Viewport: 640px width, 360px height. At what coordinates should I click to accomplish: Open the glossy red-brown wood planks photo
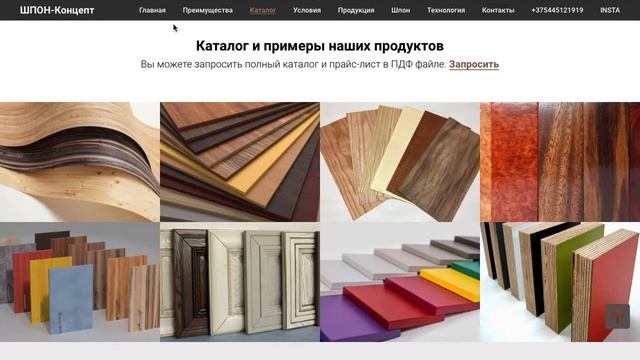point(560,162)
